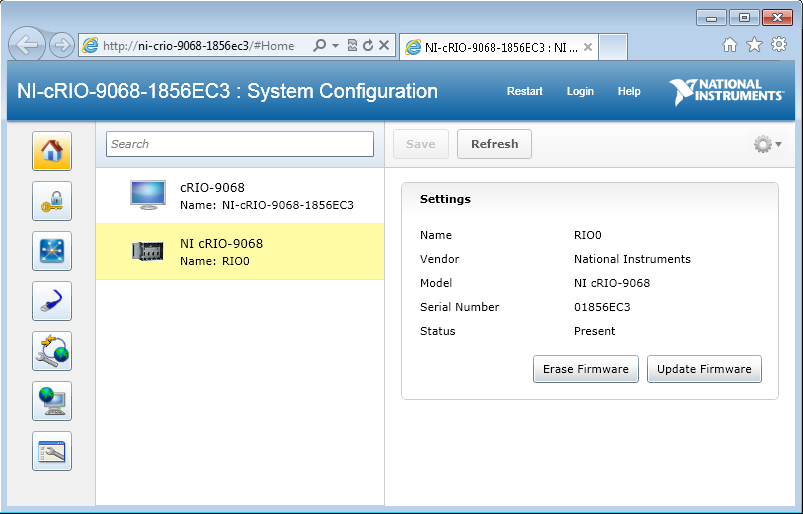Open Security Configuration with the padlock-and-key icon
The height and width of the screenshot is (514, 803).
(51, 201)
